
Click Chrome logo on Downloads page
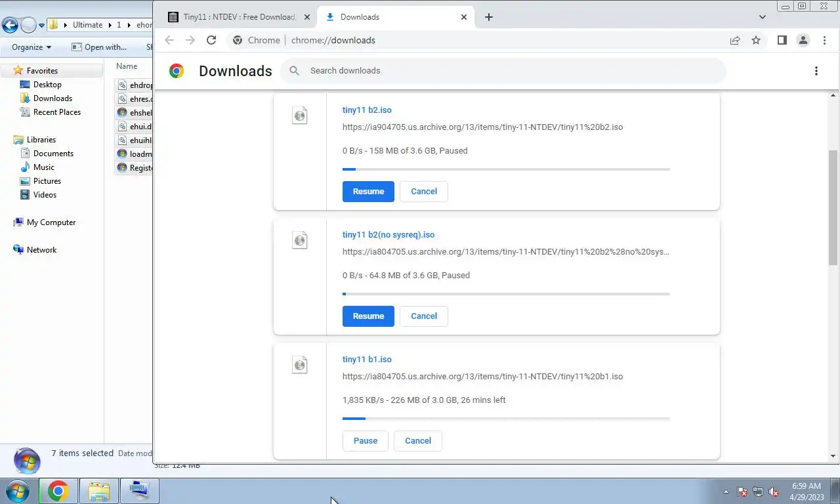click(x=177, y=71)
